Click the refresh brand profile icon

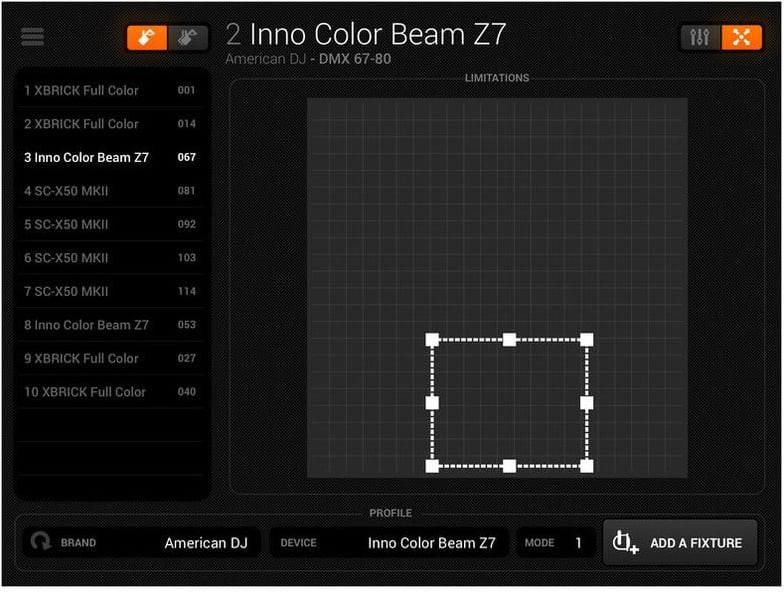tap(40, 542)
